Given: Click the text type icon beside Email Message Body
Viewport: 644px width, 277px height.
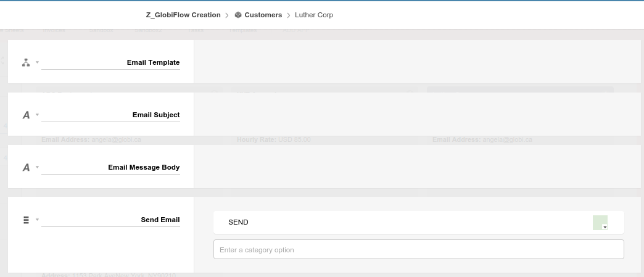Looking at the screenshot, I should click(26, 167).
